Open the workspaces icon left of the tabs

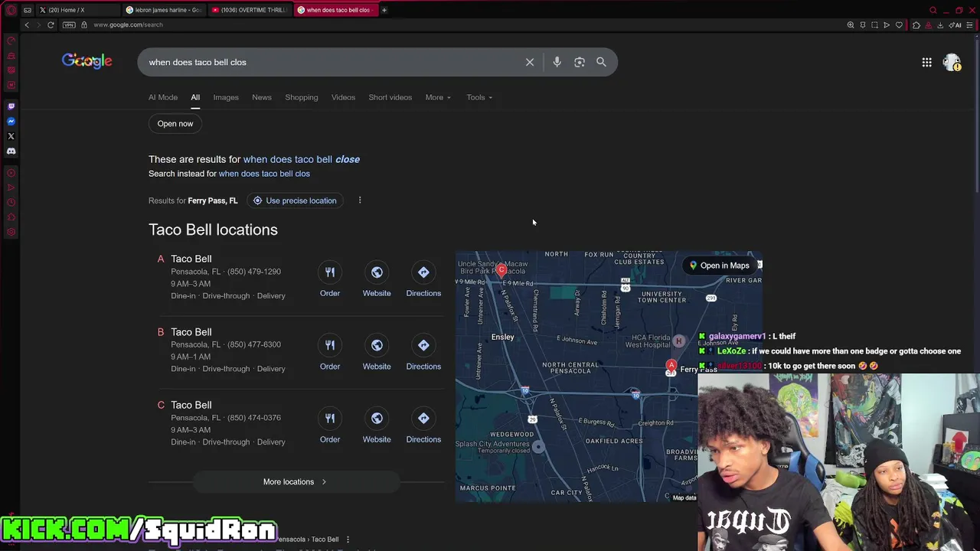[28, 10]
